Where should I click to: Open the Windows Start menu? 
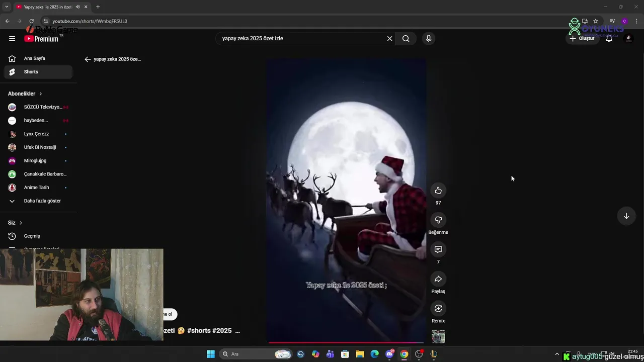click(211, 354)
